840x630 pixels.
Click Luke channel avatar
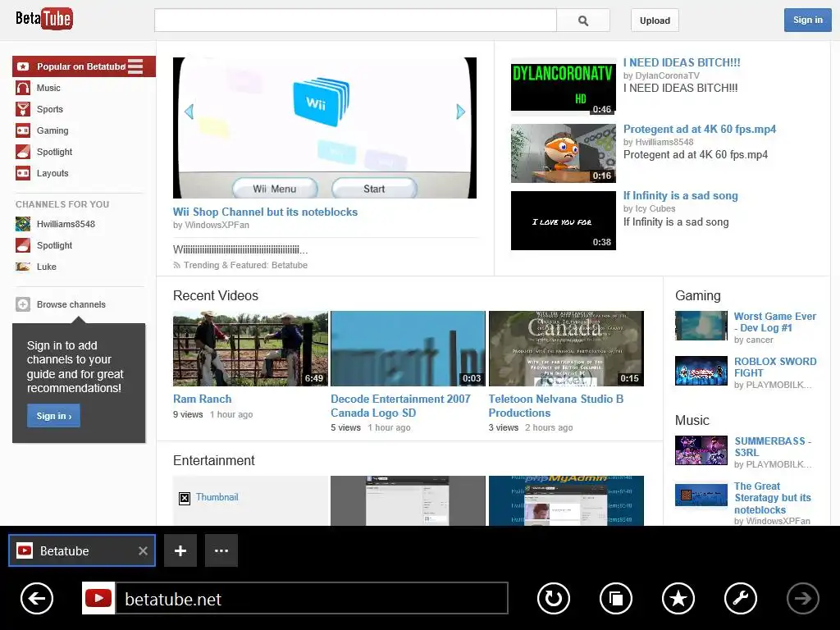click(23, 267)
